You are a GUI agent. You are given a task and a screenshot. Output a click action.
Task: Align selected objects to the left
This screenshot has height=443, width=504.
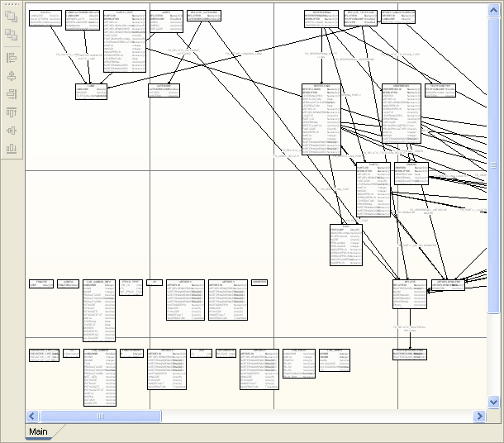click(x=12, y=58)
